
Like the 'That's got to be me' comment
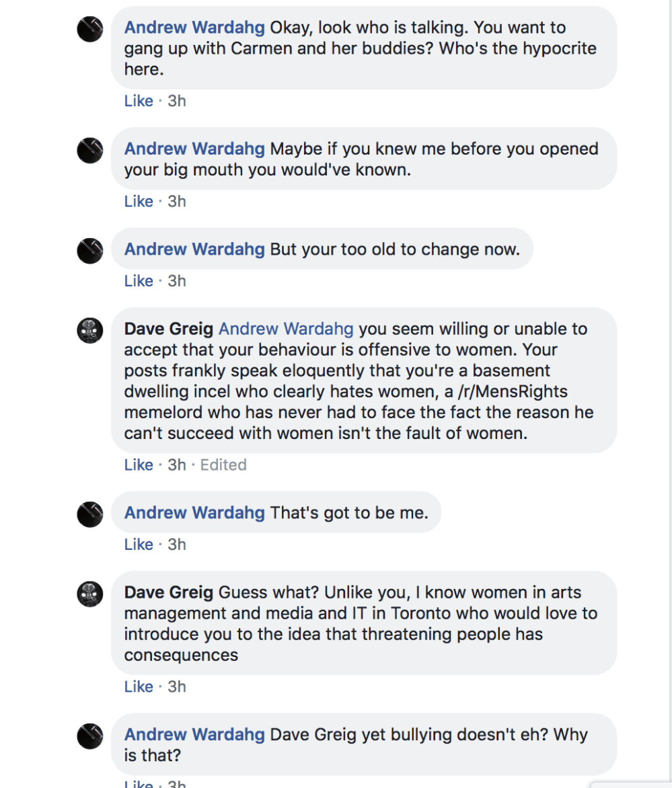138,544
